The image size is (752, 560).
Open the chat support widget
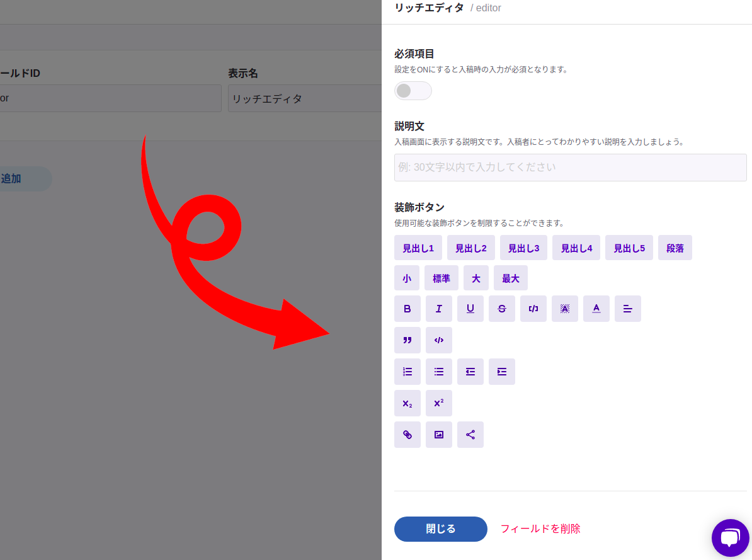click(730, 538)
